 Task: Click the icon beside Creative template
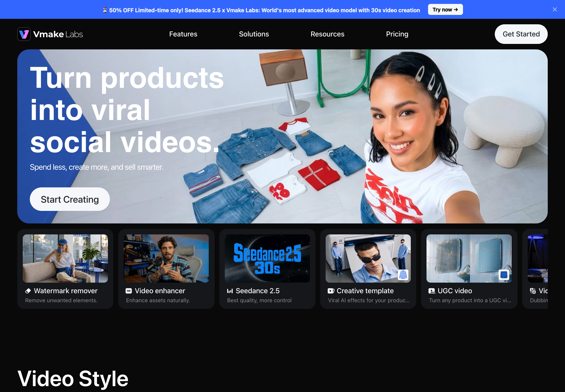(331, 291)
